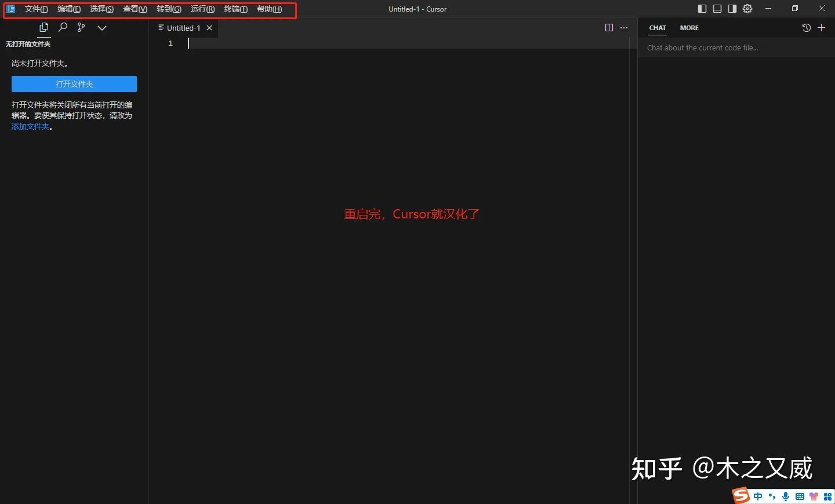Open the Sogou skin shirt icon
835x504 pixels.
pos(814,496)
